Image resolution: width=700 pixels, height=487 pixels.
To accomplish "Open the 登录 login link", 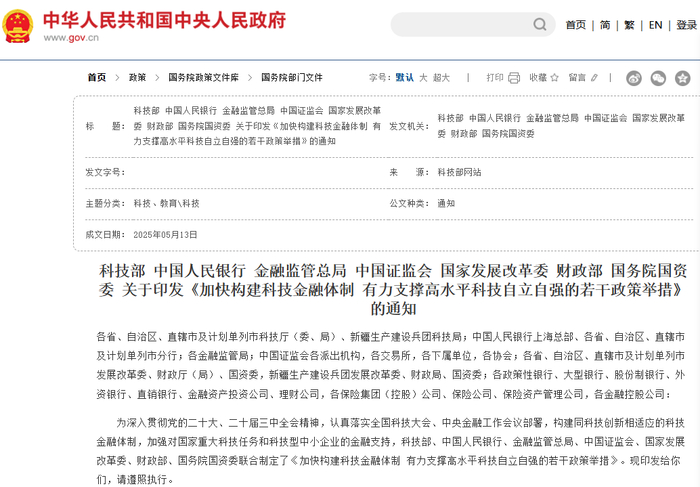I will click(x=686, y=25).
